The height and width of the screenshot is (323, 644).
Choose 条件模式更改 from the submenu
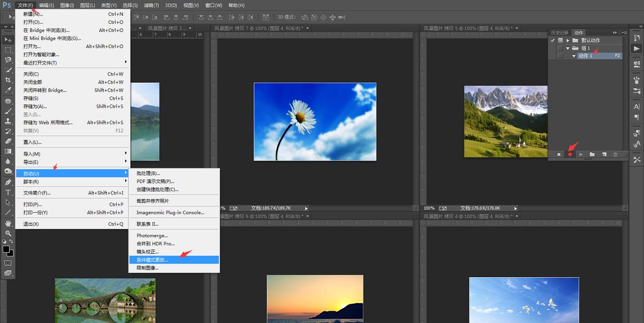(152, 260)
